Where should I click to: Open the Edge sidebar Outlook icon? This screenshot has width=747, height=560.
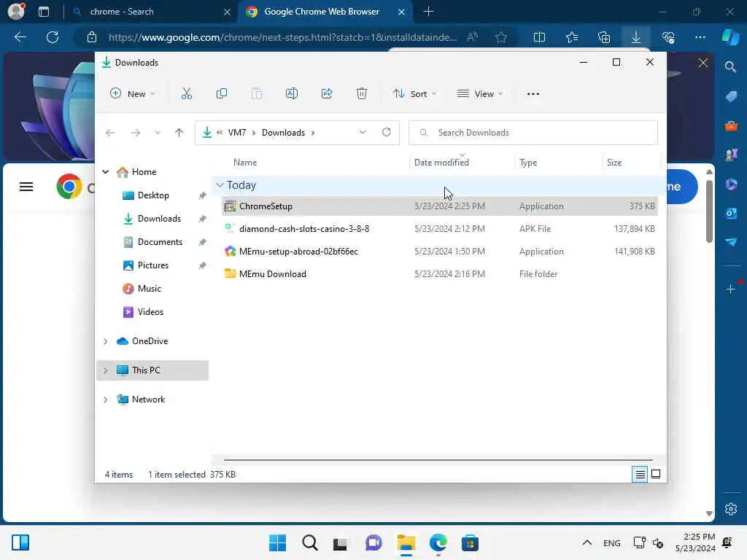tap(731, 214)
